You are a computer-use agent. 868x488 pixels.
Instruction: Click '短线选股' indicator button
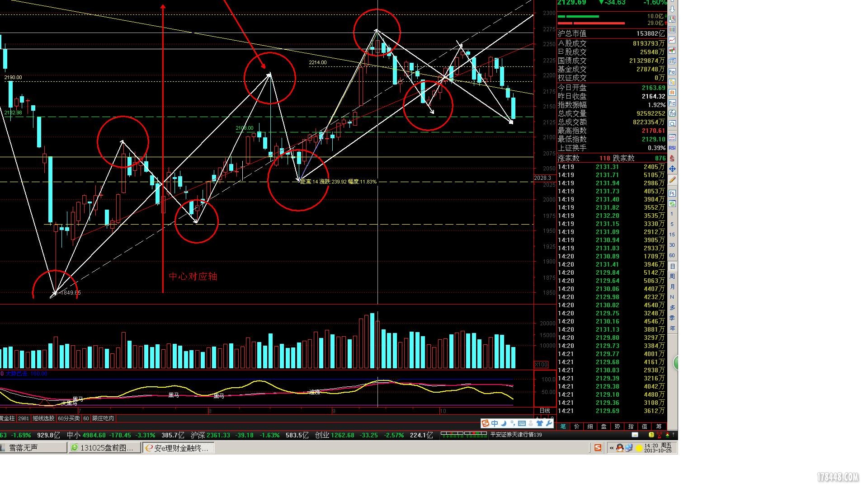pyautogui.click(x=43, y=418)
